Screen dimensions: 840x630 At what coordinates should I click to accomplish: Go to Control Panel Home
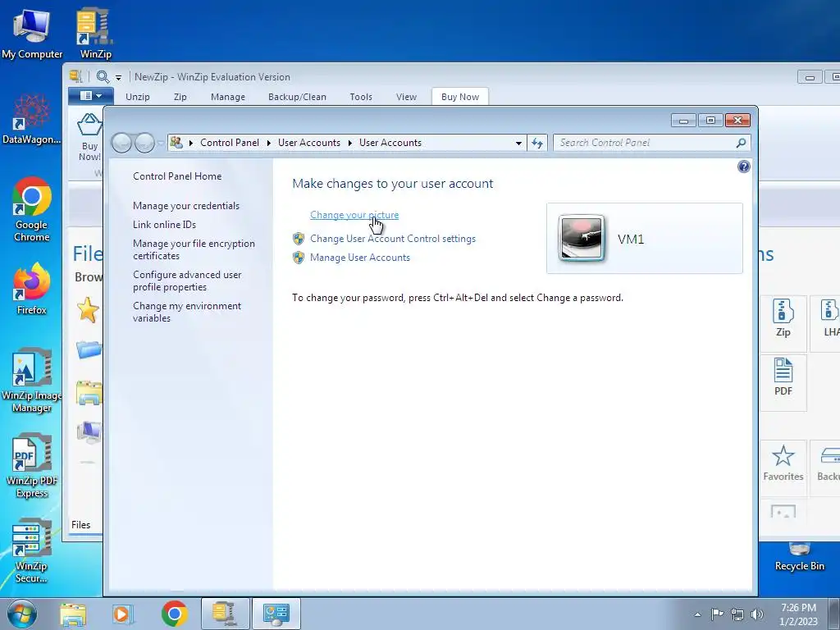point(177,176)
